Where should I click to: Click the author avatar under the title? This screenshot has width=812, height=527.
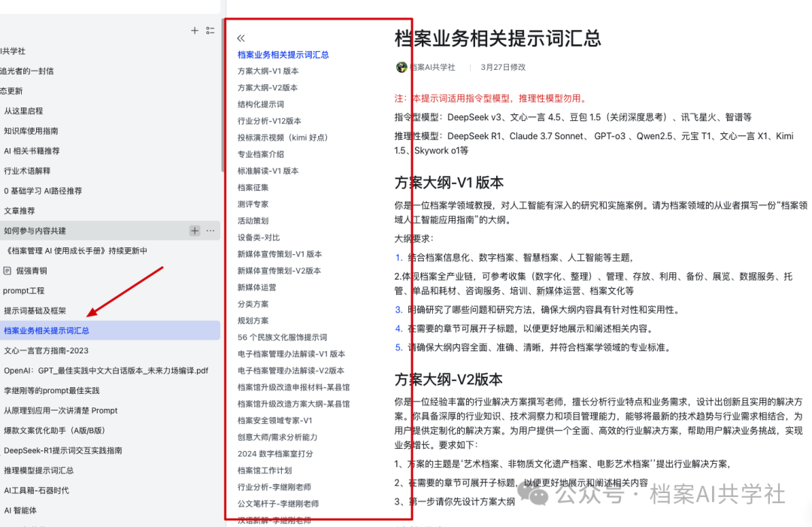click(401, 68)
